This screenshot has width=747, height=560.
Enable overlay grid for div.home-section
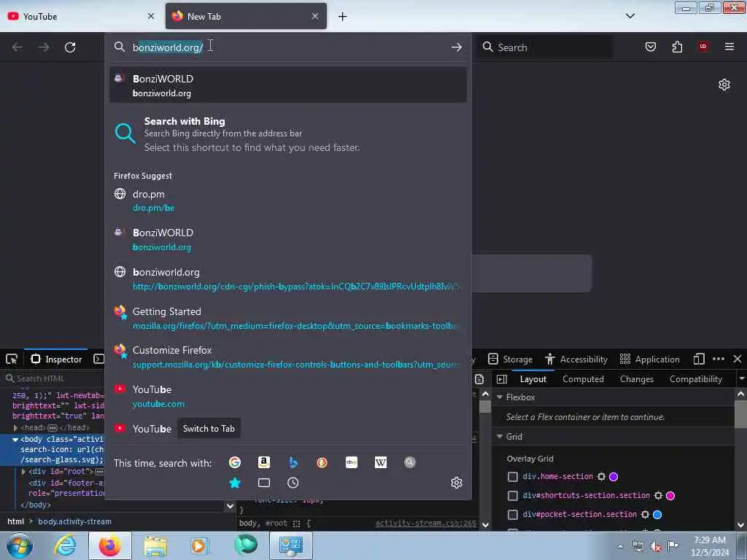point(513,476)
